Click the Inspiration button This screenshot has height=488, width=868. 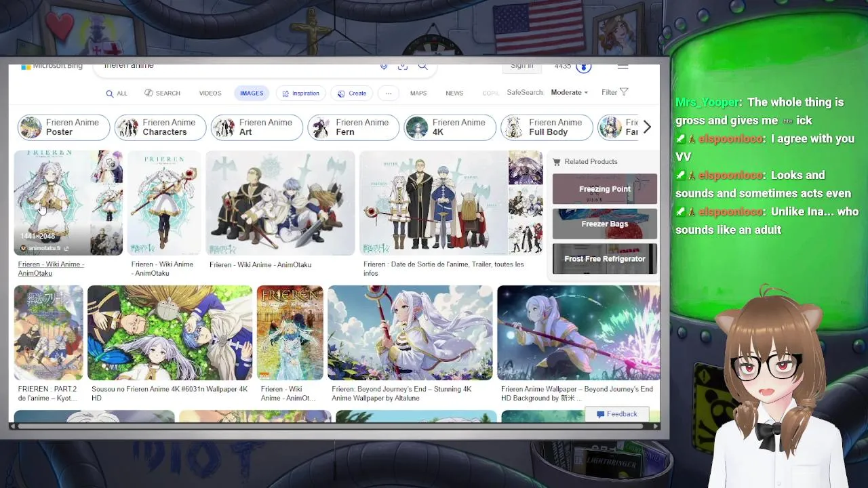pos(301,94)
